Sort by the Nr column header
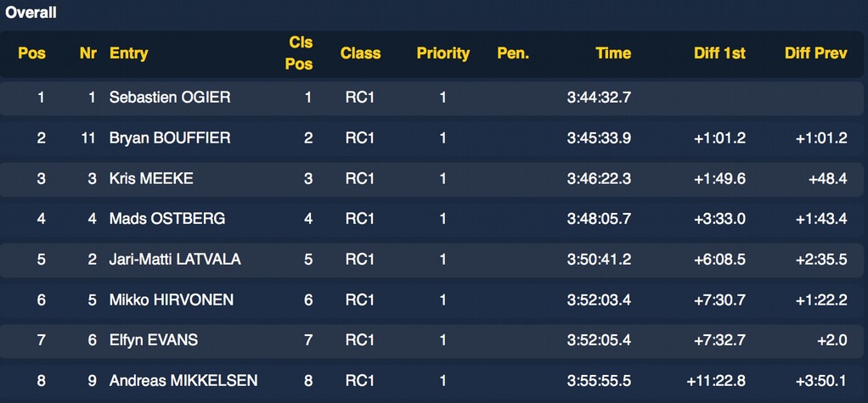 [x=87, y=53]
